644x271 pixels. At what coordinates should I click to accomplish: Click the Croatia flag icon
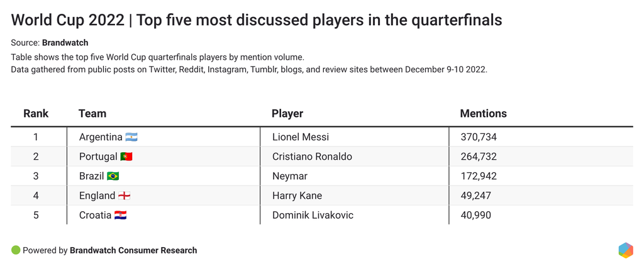(121, 215)
